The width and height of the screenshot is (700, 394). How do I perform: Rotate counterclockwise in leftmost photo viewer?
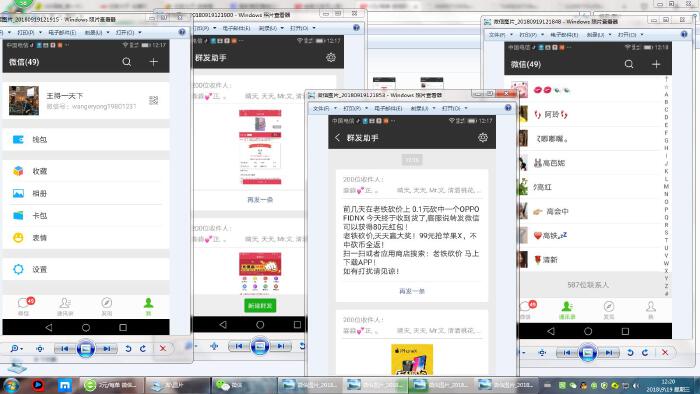[128, 348]
